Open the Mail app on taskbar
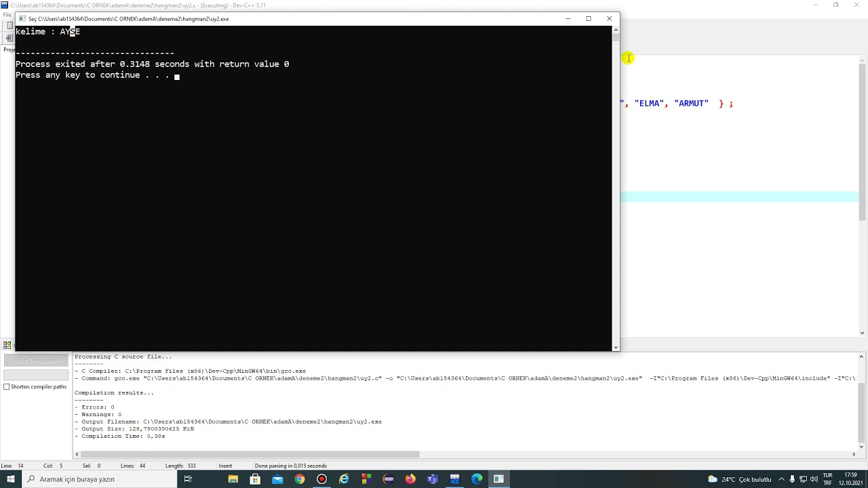Viewport: 868px width, 488px height. 277,479
